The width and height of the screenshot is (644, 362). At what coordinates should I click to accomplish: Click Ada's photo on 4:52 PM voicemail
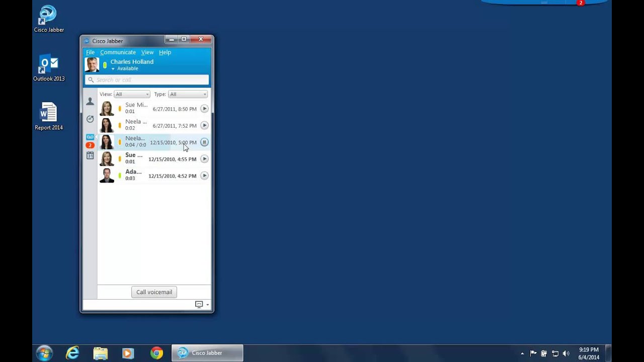[x=107, y=175]
